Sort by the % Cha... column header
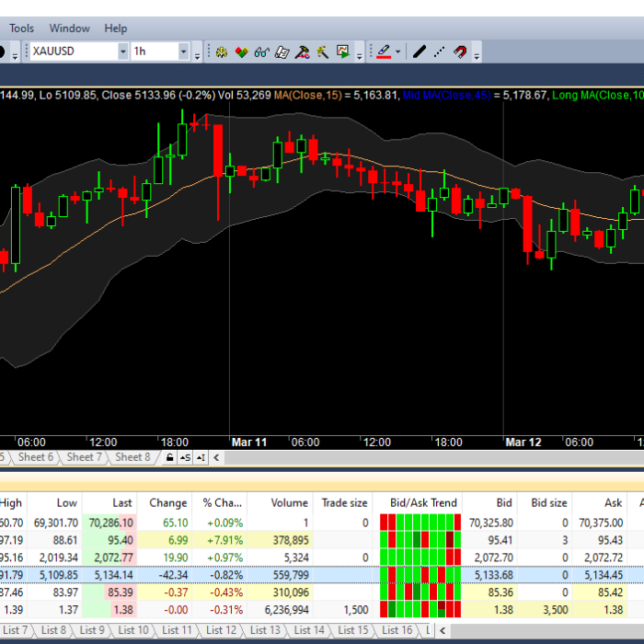This screenshot has height=644, width=644. pos(219,502)
